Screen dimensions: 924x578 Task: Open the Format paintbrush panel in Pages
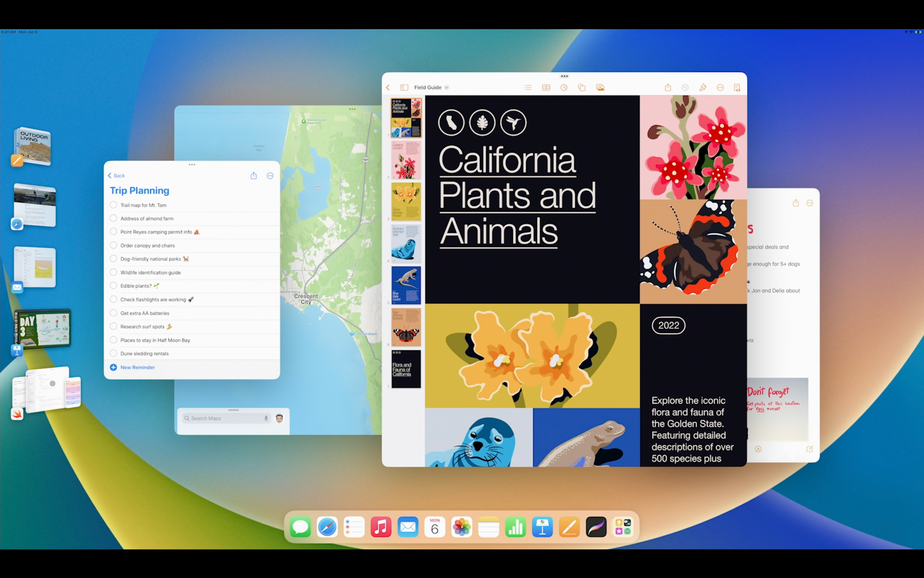pos(702,88)
